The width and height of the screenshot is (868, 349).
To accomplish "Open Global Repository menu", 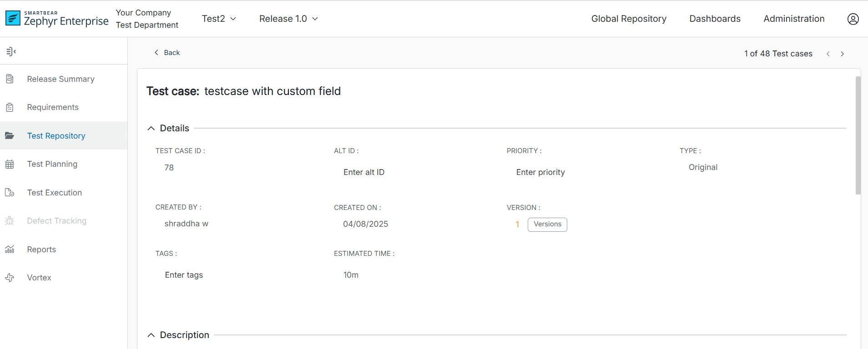I will coord(629,19).
